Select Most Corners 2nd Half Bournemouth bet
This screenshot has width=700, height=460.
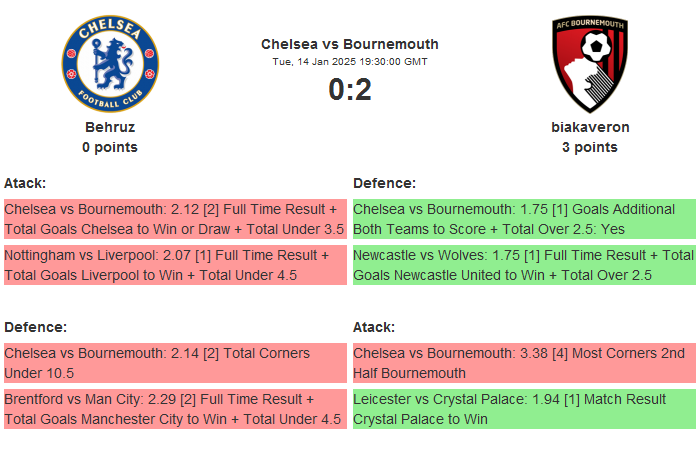(x=524, y=363)
